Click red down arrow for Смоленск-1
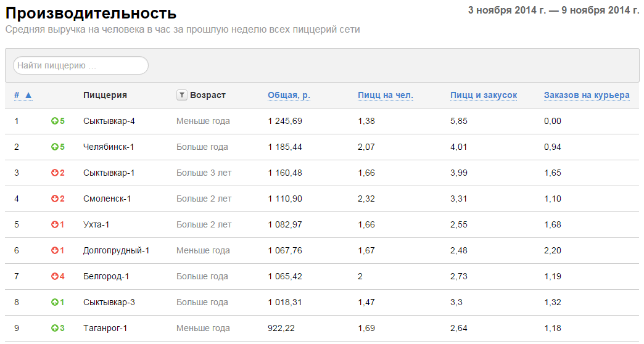Screen dimensions: 644x344 [x=55, y=199]
